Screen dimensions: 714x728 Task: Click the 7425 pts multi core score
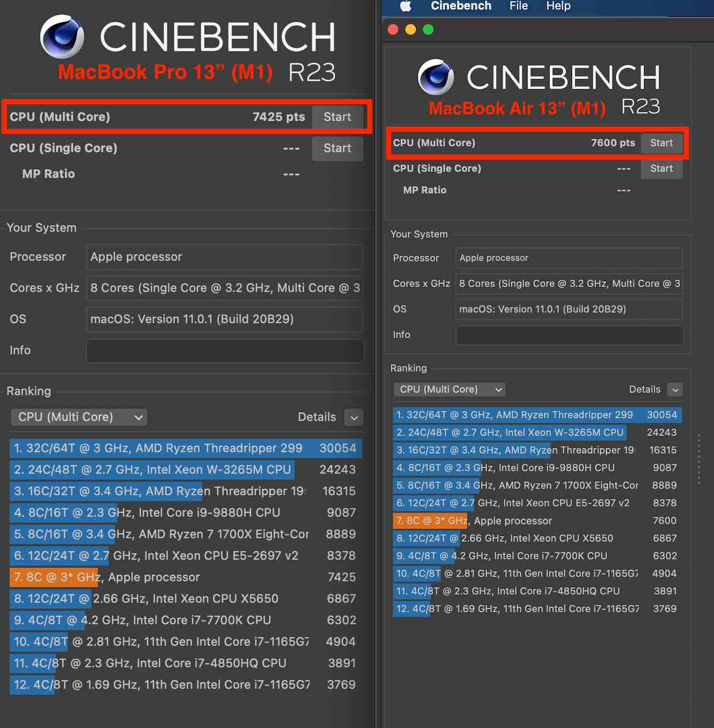coord(279,117)
